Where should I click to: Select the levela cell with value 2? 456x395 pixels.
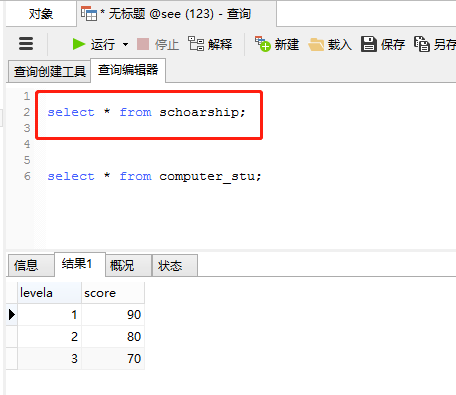point(49,337)
